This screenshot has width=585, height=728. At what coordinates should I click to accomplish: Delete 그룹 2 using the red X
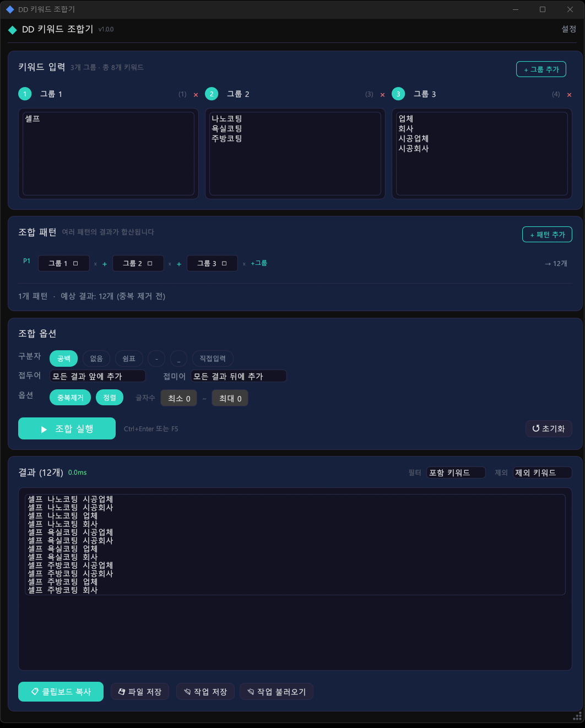coord(382,95)
